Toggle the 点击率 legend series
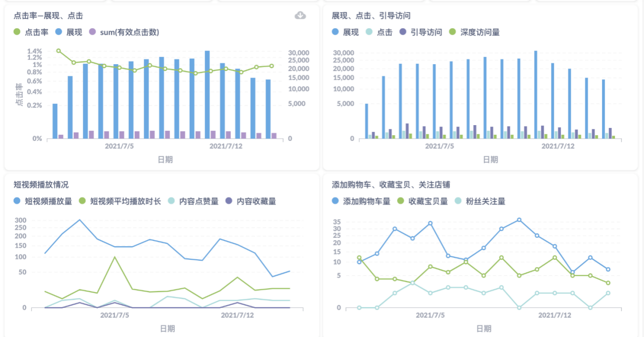Screen dimensions: 644x337 pos(31,32)
